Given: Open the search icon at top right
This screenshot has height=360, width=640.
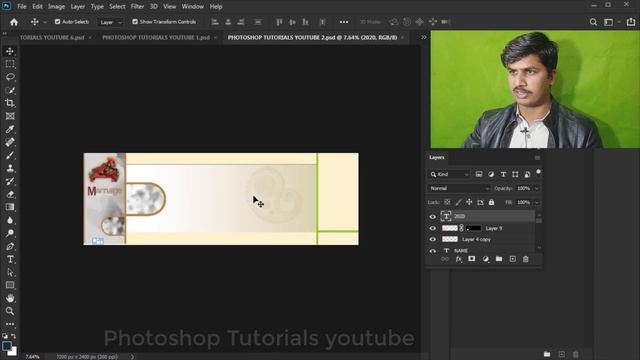Looking at the screenshot, I should click(593, 22).
